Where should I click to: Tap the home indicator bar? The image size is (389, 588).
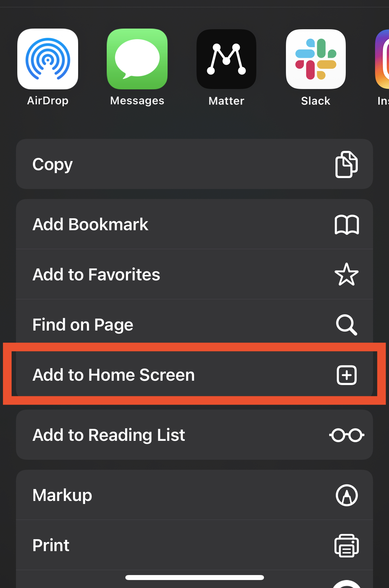click(x=194, y=577)
